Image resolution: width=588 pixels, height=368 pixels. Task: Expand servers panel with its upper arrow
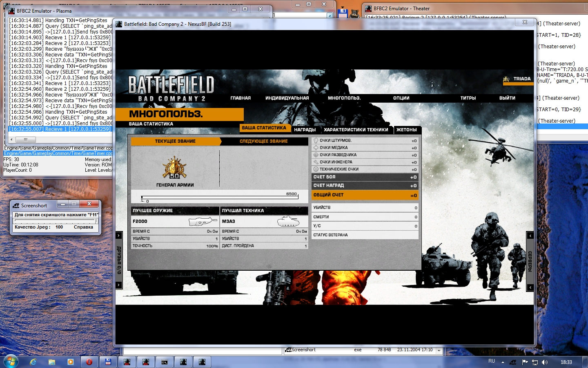click(530, 236)
